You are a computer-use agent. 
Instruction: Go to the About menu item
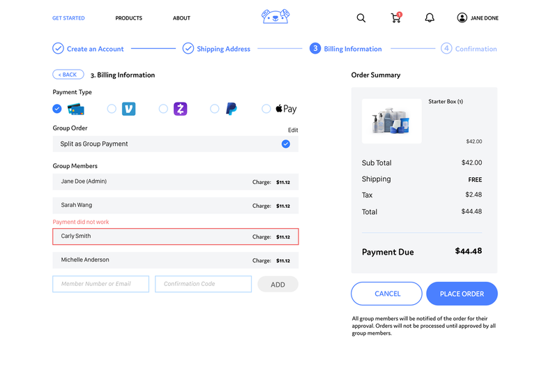[181, 18]
